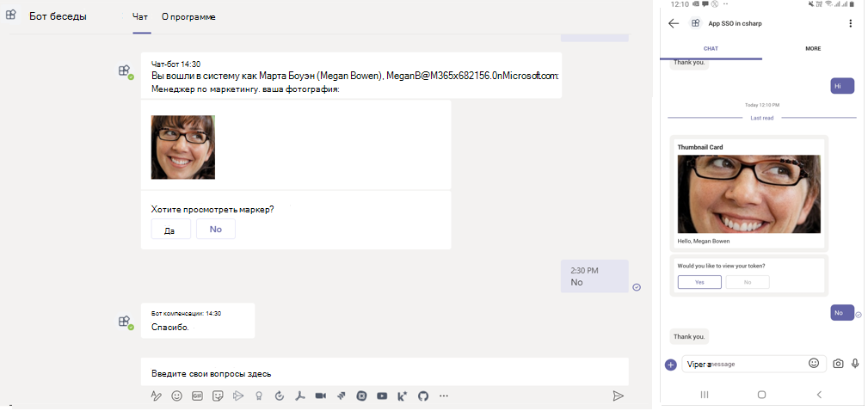
Task: Open the Format text tool in compose toolbar
Action: pyautogui.click(x=156, y=396)
